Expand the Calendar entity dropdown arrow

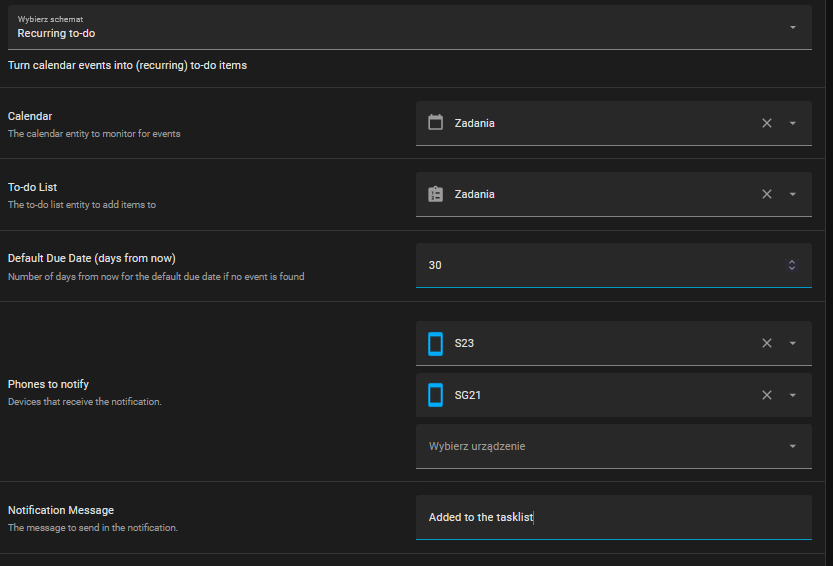click(792, 123)
